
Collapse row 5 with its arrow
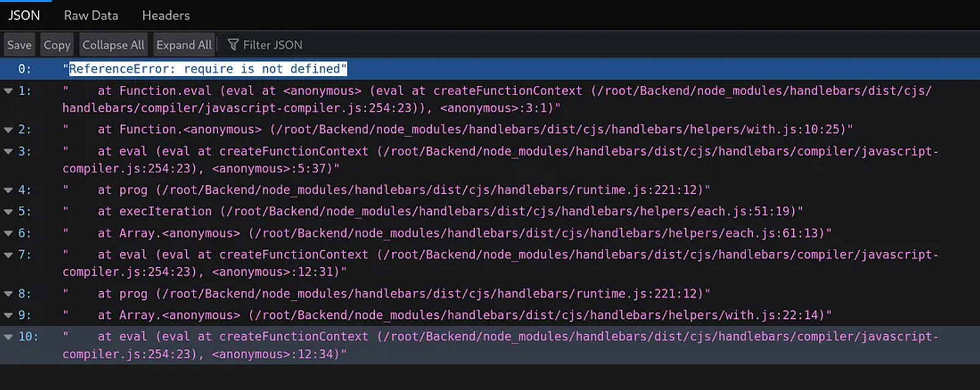point(9,212)
